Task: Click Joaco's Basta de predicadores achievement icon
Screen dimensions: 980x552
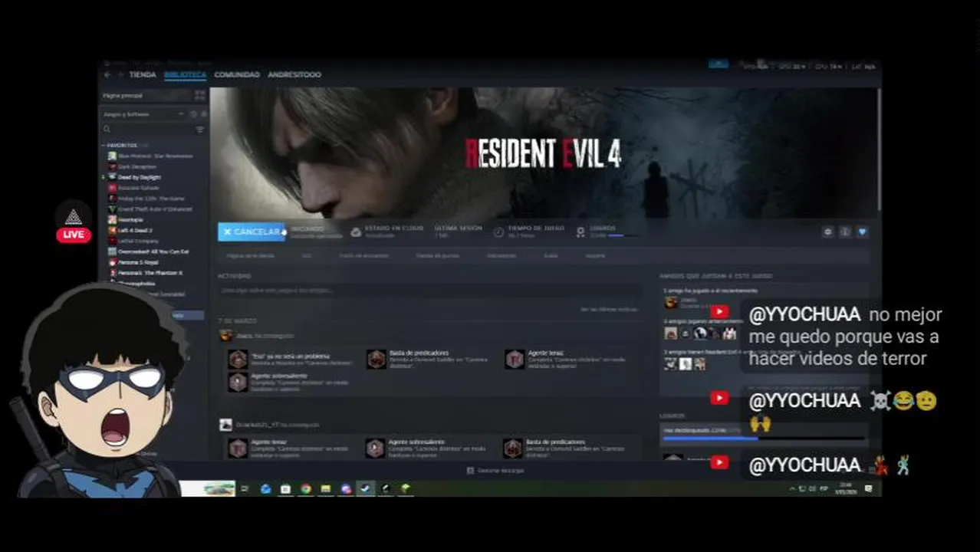Action: (x=376, y=359)
